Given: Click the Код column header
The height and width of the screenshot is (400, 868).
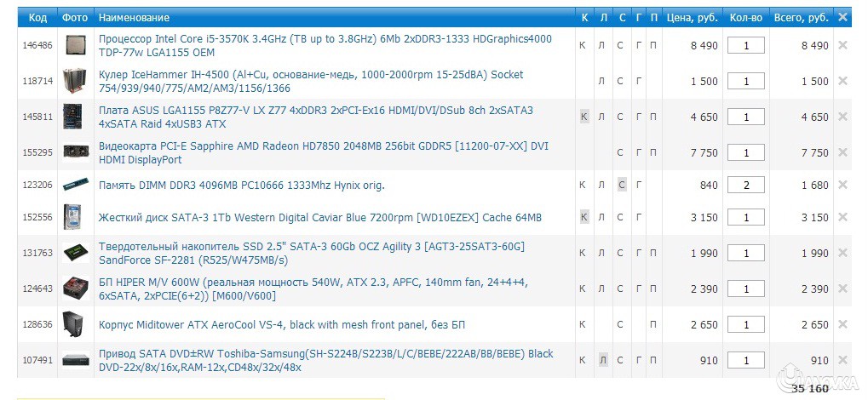Looking at the screenshot, I should 37,18.
